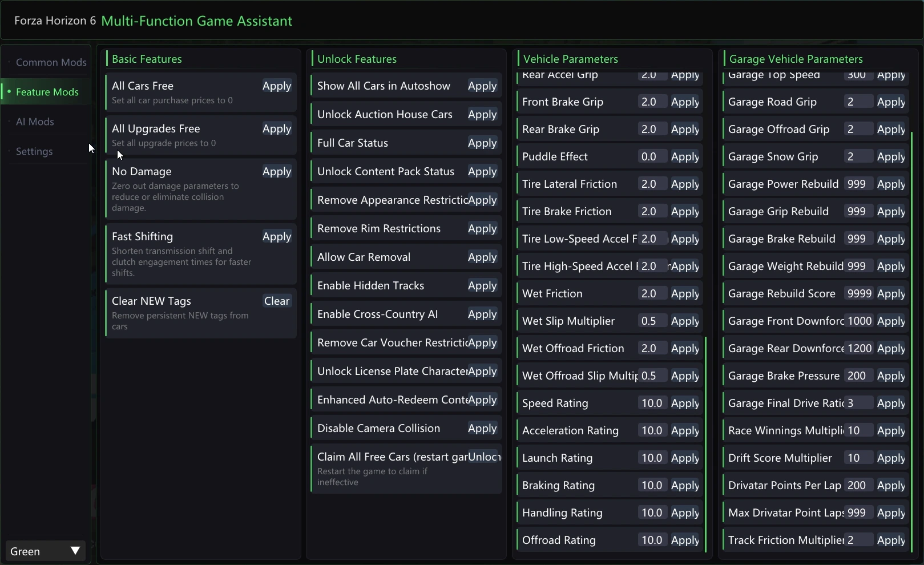924x565 pixels.
Task: Edit the Front Brake Grip value
Action: [652, 102]
